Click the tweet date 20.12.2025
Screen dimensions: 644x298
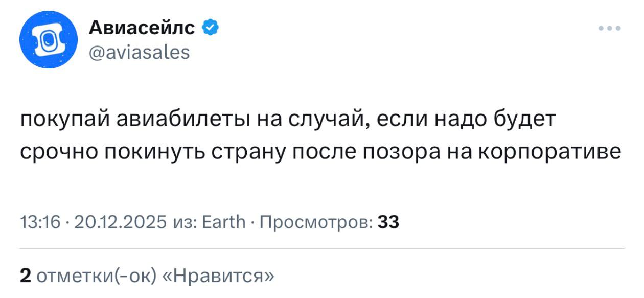pos(121,222)
